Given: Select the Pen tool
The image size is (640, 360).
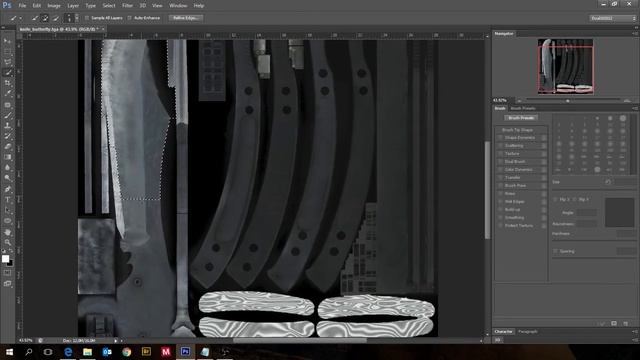Looking at the screenshot, I should 7,189.
